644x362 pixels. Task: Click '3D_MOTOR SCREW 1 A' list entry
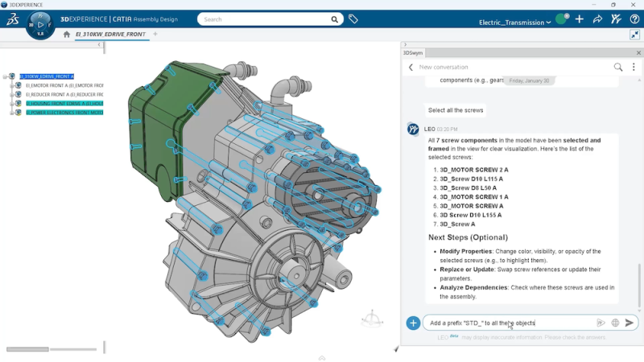click(x=474, y=197)
